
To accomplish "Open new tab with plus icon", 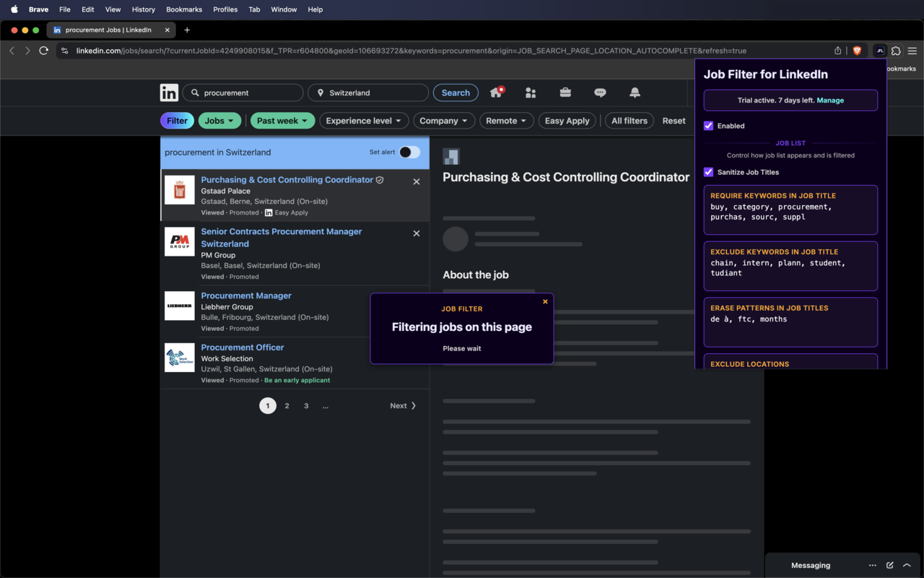I will click(x=187, y=30).
